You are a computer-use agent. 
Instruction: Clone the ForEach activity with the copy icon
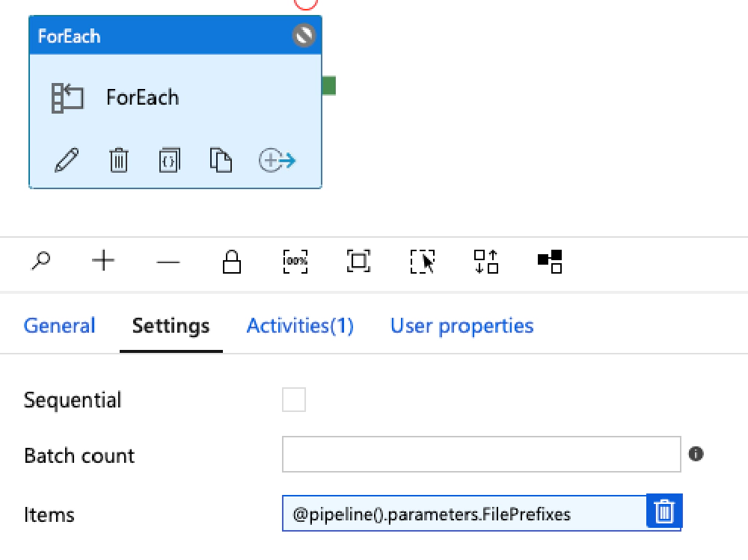[221, 159]
